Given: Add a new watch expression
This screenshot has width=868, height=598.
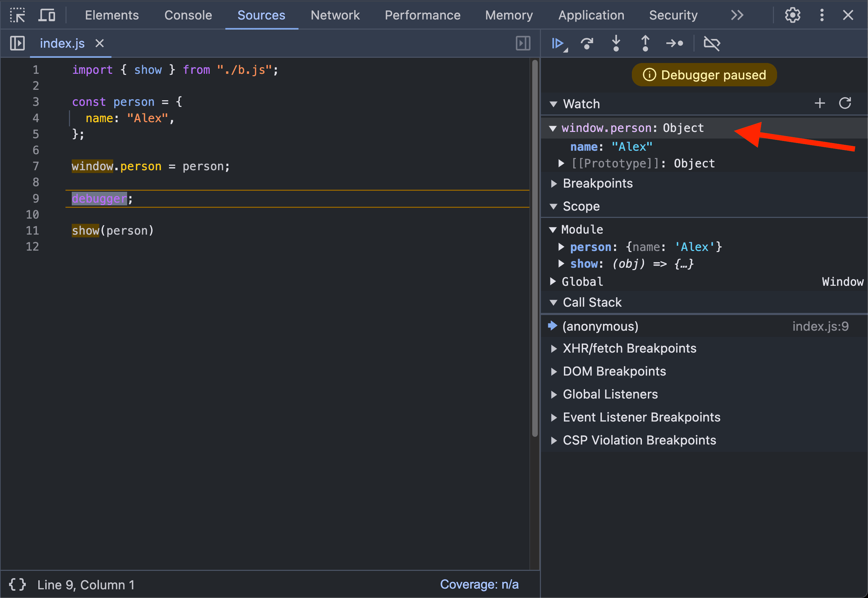Looking at the screenshot, I should coord(820,103).
